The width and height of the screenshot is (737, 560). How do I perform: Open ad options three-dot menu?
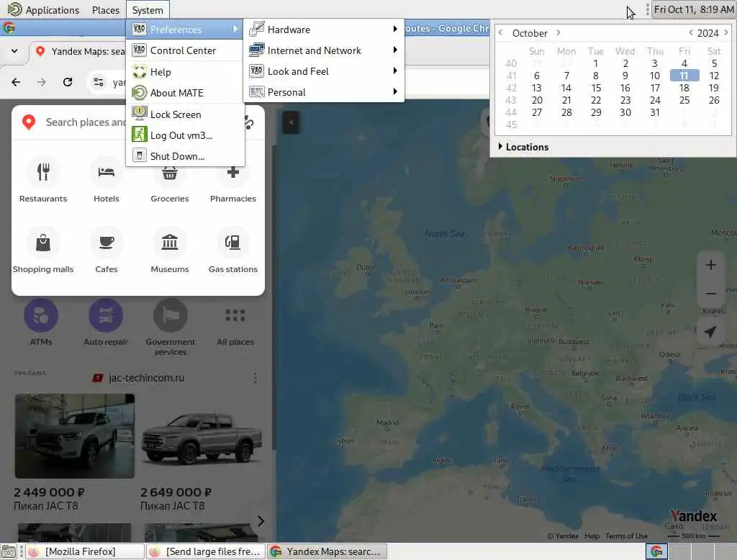pos(256,378)
